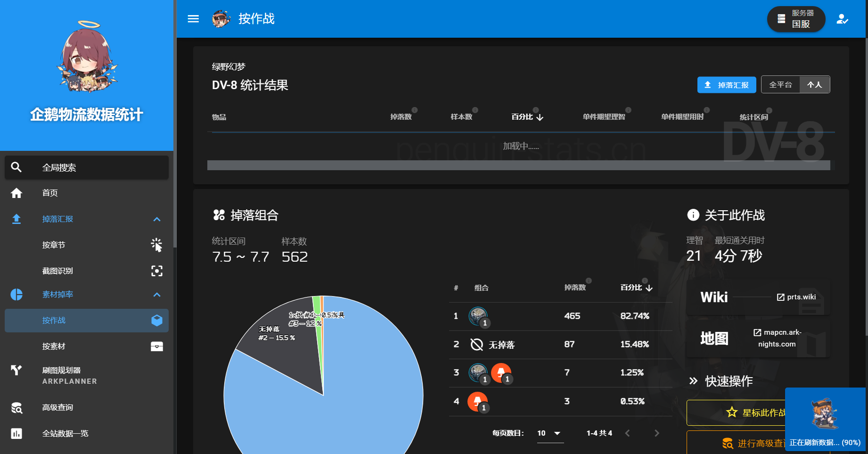868x454 pixels.
Task: Click the no-drop icon in row 2
Action: (x=476, y=345)
